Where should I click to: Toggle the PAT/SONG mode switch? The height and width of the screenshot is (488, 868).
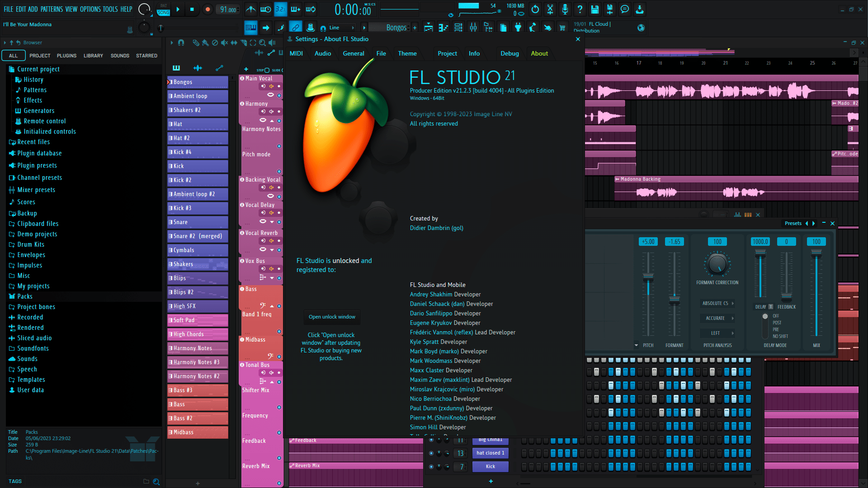click(x=164, y=9)
